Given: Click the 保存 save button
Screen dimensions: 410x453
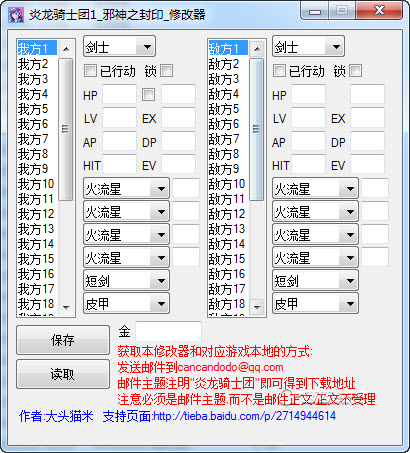Looking at the screenshot, I should pyautogui.click(x=63, y=340).
